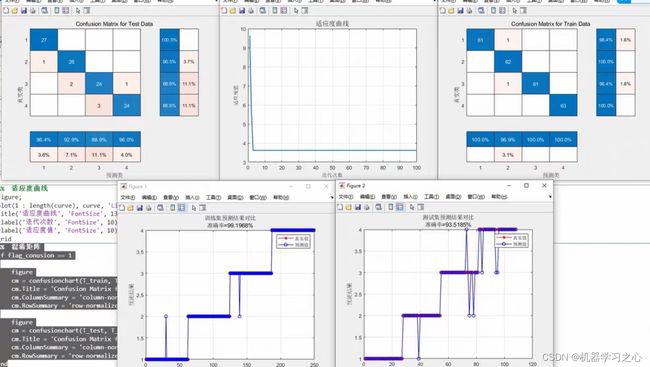Click Save icon in Test Data confusion window
650x367 pixels.
[x=24, y=10]
